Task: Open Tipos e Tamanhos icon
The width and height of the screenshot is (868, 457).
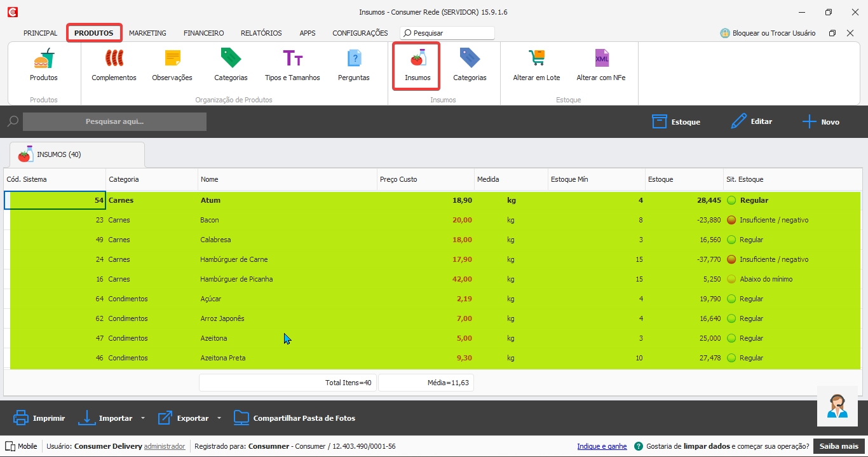Action: click(292, 60)
